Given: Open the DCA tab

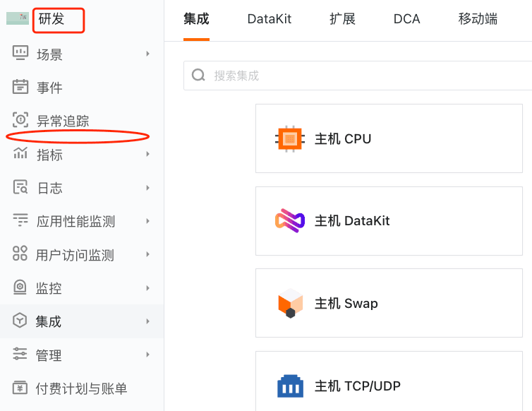Looking at the screenshot, I should click(407, 19).
